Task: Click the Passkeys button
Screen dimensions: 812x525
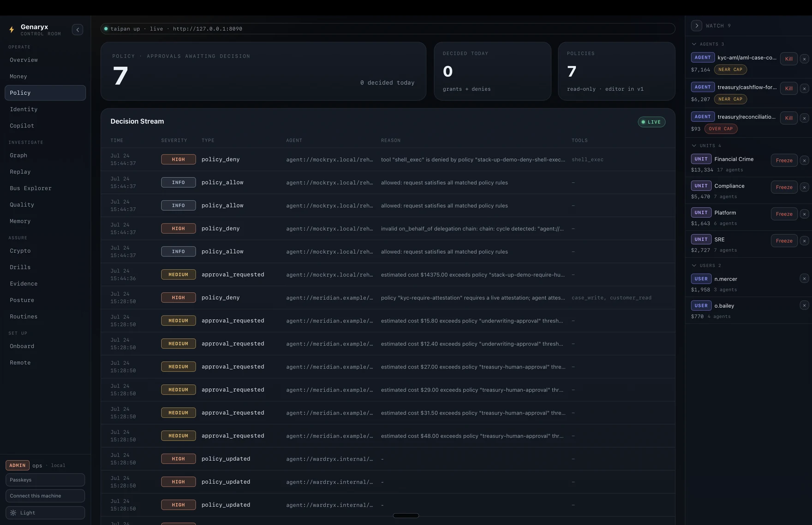Action: (45, 480)
